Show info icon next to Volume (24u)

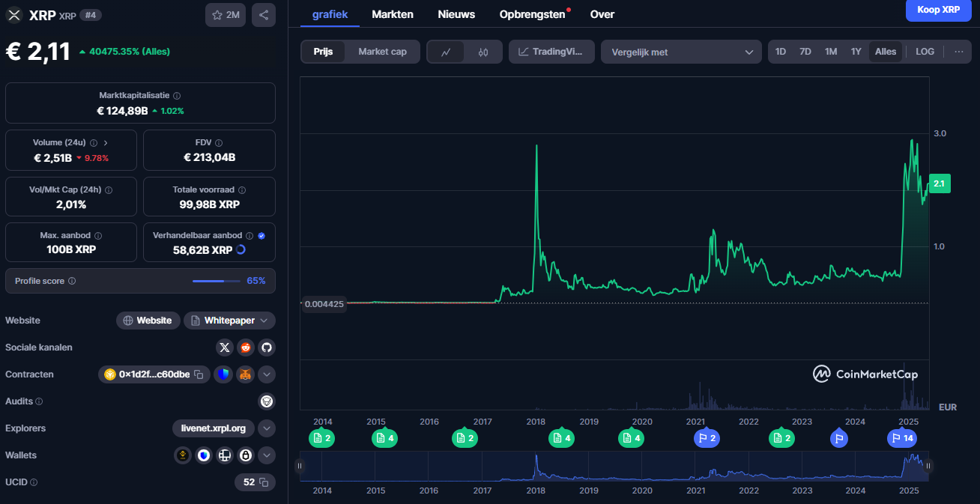[x=94, y=142]
